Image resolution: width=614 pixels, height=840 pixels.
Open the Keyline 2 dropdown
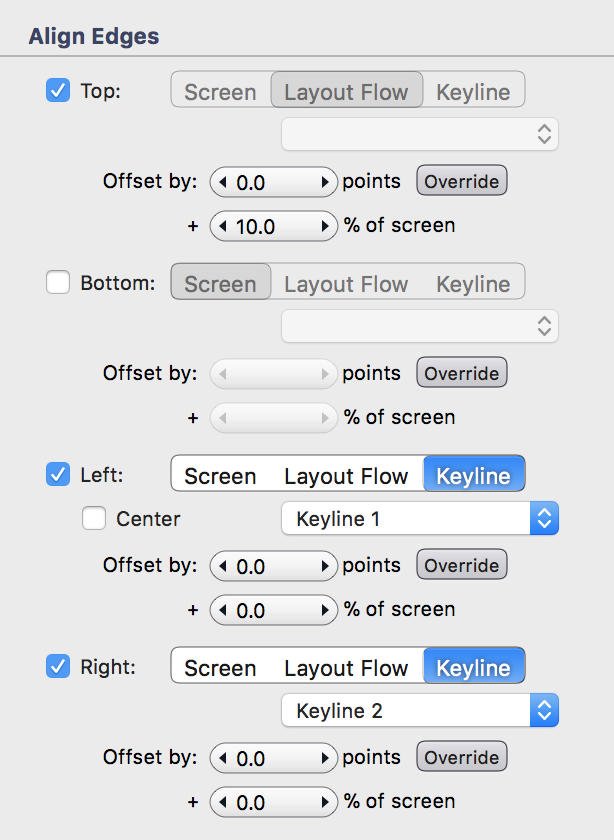[419, 711]
